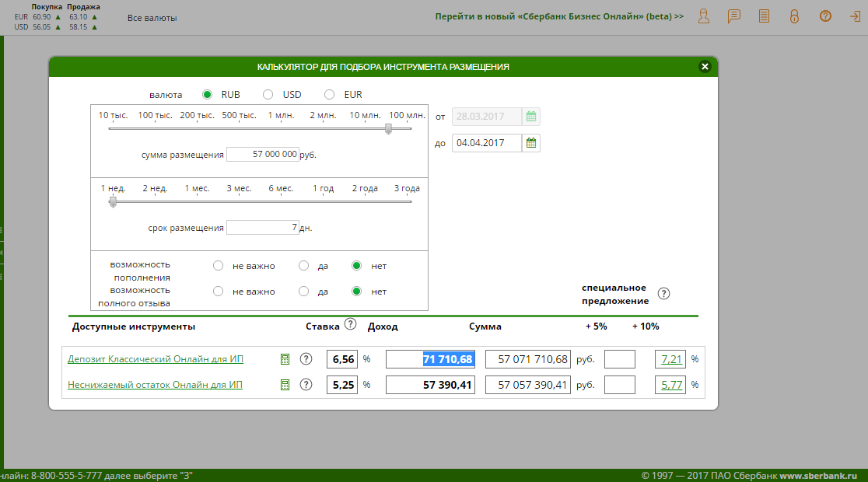Select USD currency radio button

[268, 95]
